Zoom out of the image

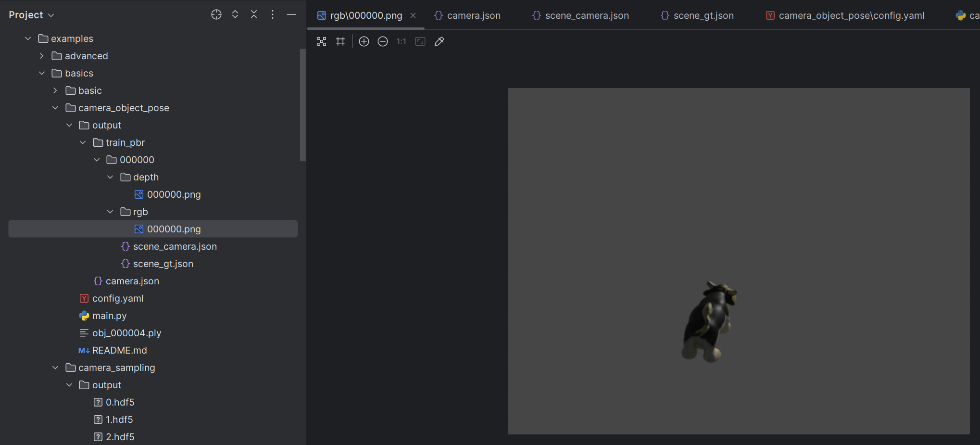[383, 42]
